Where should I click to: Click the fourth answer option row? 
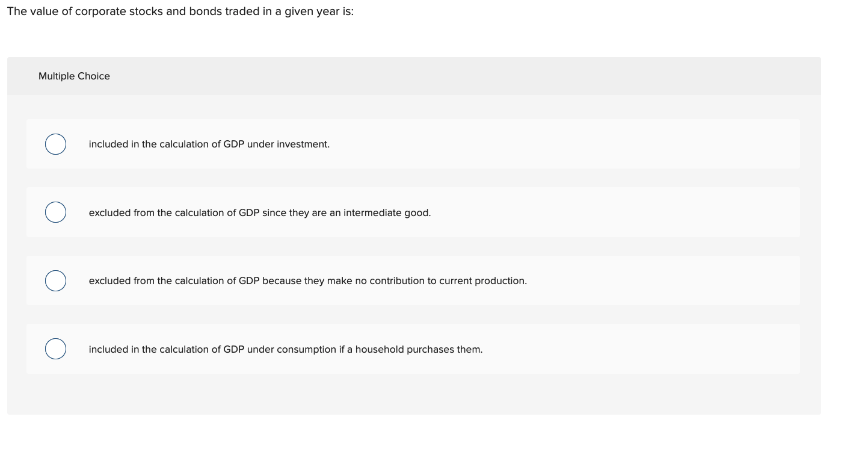413,348
